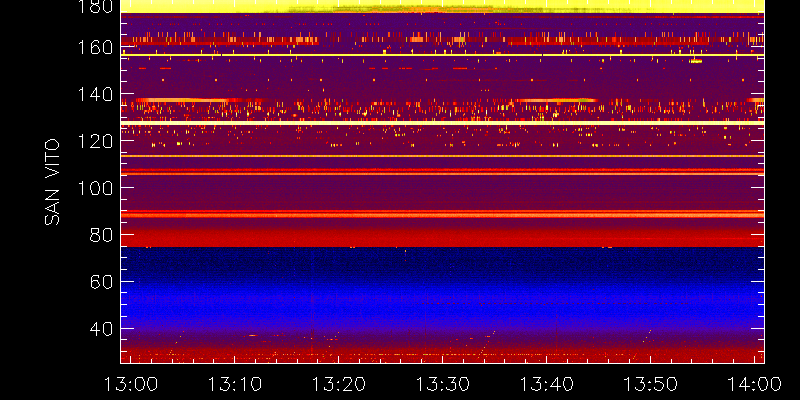Click the 60 frequency axis label
Image resolution: width=800 pixels, height=400 pixels.
pos(101,282)
